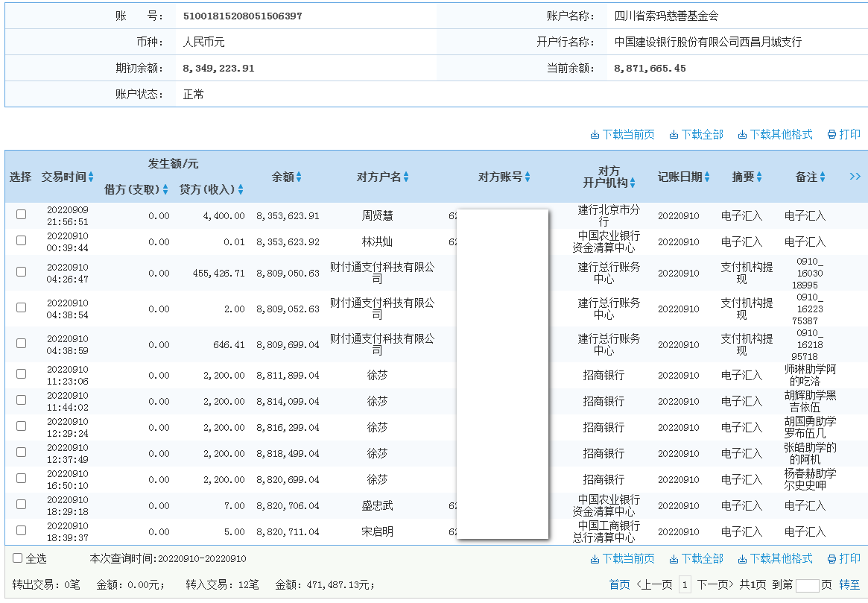Select current balance 8,871,665.45
Screen dimensions: 868x603
coord(650,69)
